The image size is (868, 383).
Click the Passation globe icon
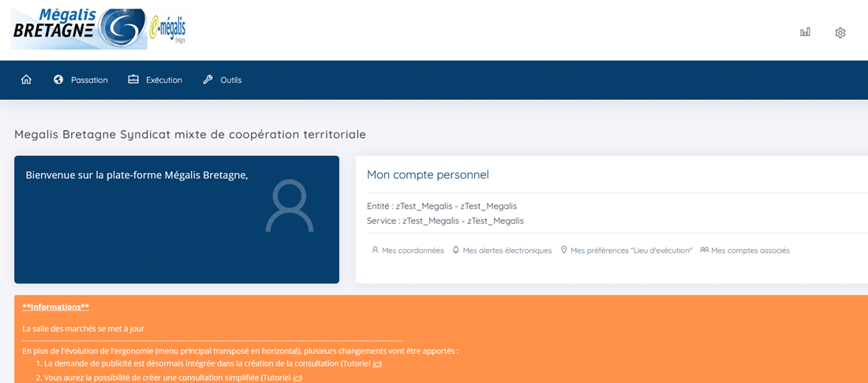pyautogui.click(x=58, y=80)
